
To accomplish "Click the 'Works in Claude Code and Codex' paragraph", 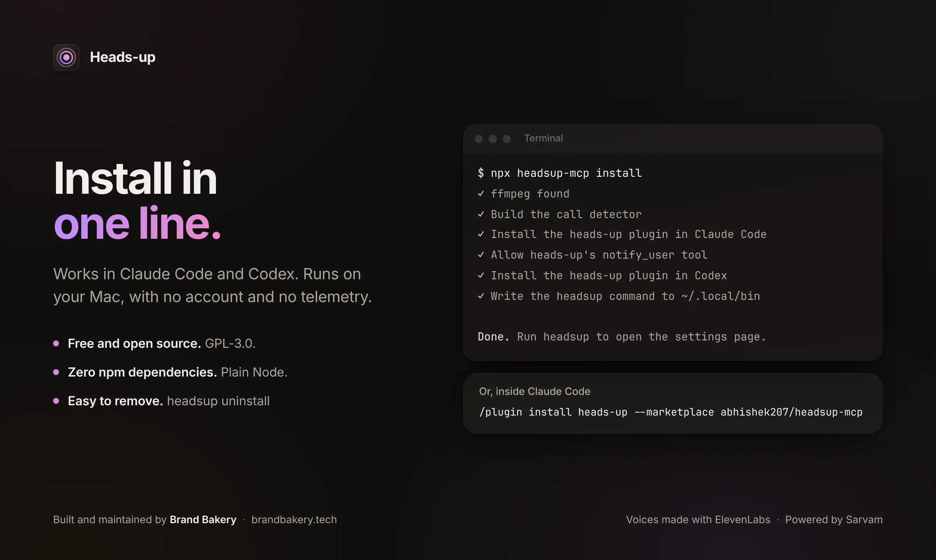I will pos(213,285).
